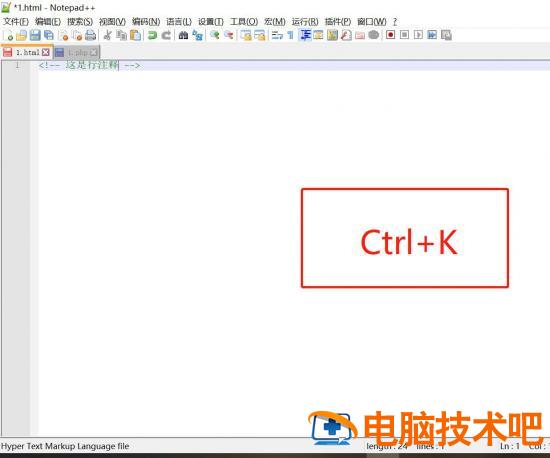The height and width of the screenshot is (458, 550).
Task: Zoom out with the magnifier icon
Action: [x=229, y=35]
